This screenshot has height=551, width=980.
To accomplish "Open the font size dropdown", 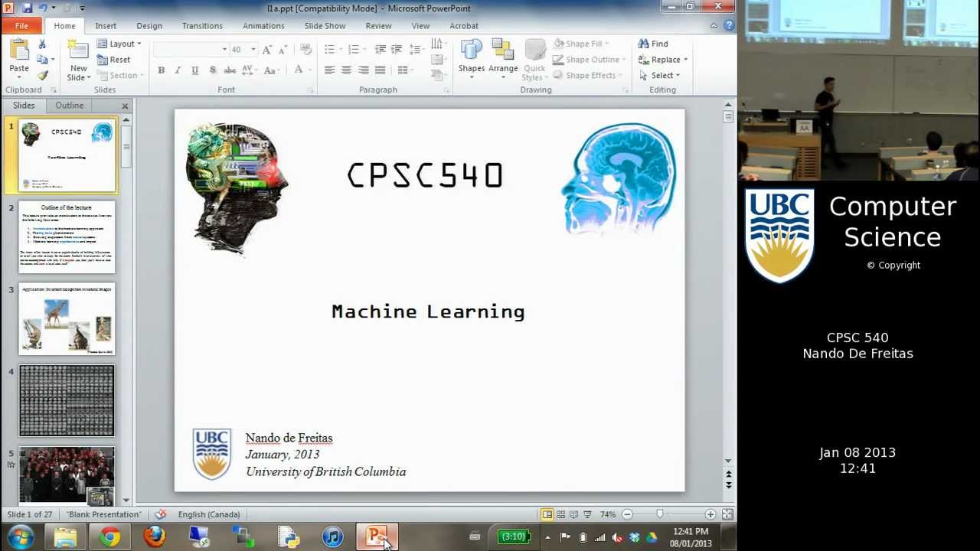I will (253, 50).
